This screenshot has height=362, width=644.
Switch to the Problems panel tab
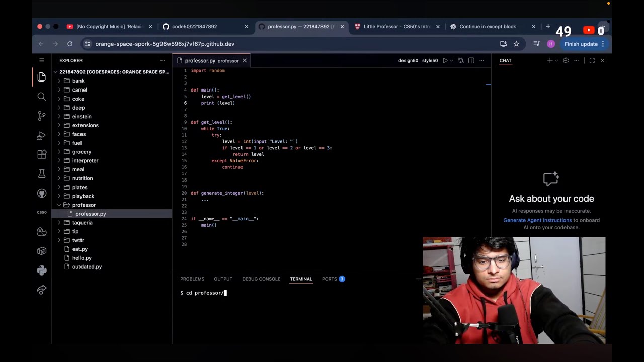(x=192, y=279)
